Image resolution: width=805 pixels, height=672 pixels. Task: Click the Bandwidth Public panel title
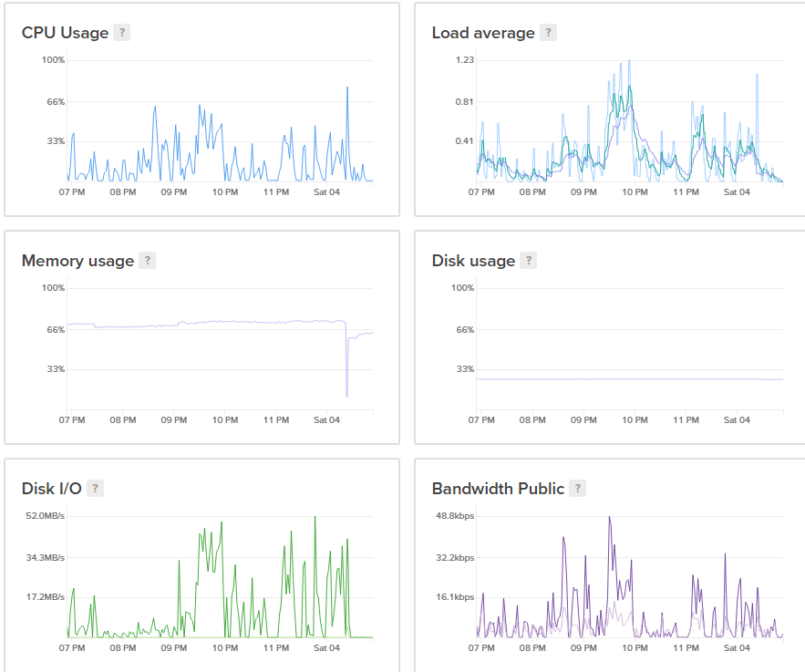click(x=498, y=489)
